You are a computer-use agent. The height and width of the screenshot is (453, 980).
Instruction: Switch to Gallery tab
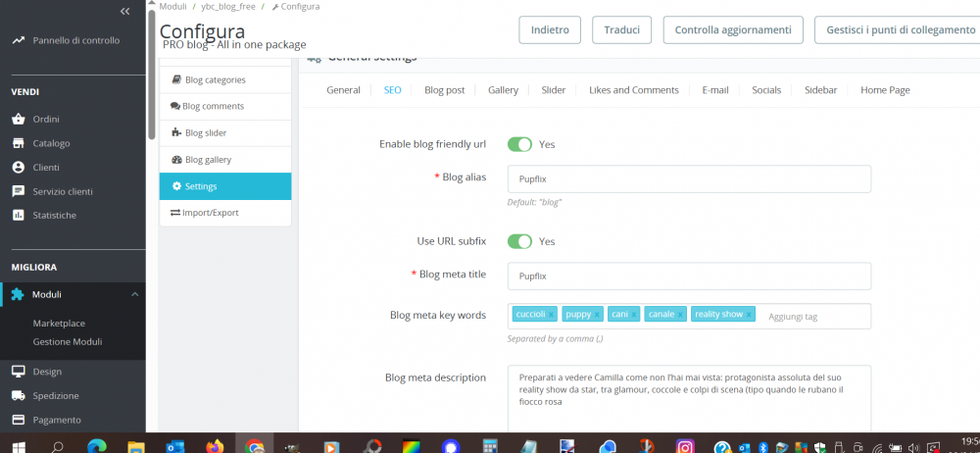pos(503,90)
